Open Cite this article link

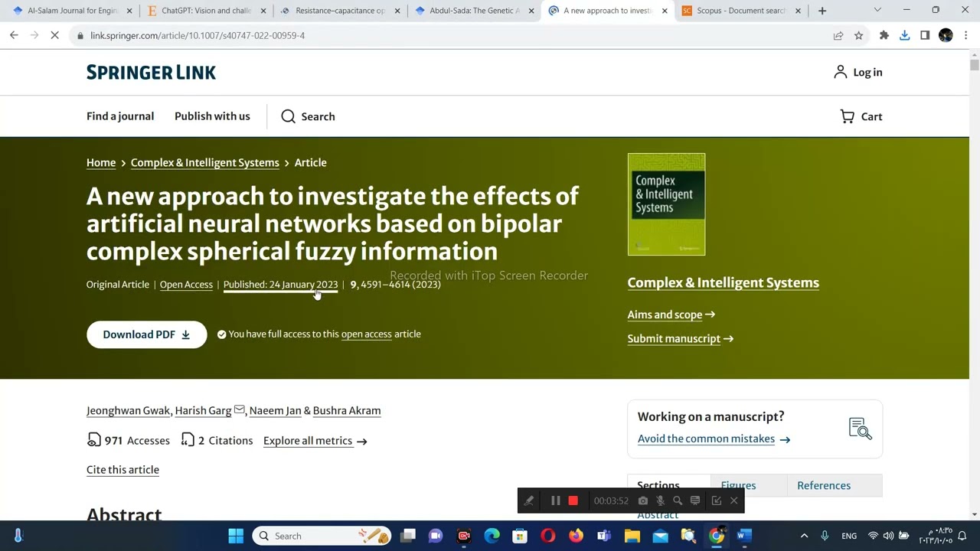point(122,470)
